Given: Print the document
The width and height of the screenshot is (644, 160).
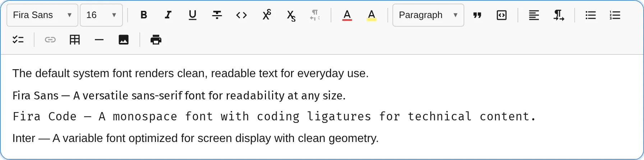Looking at the screenshot, I should (156, 40).
